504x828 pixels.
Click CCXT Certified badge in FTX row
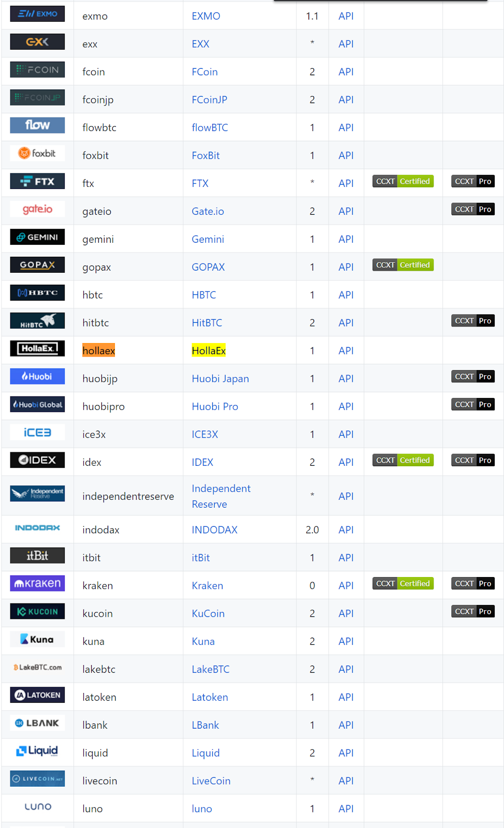(x=403, y=181)
